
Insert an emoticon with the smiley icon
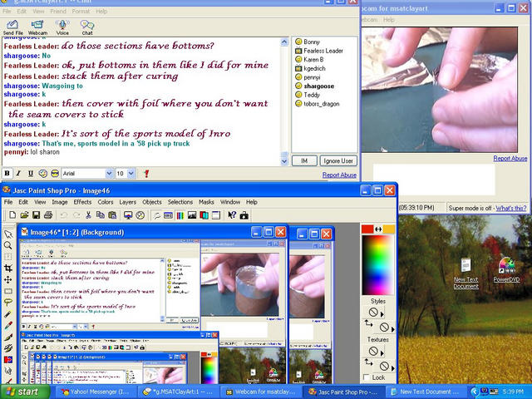[42, 174]
